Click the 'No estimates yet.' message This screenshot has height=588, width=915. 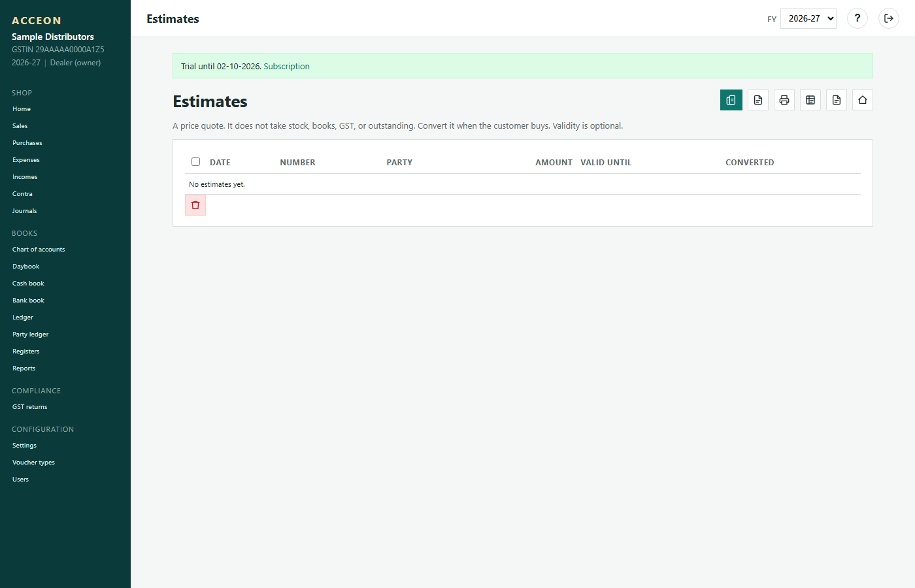click(217, 184)
